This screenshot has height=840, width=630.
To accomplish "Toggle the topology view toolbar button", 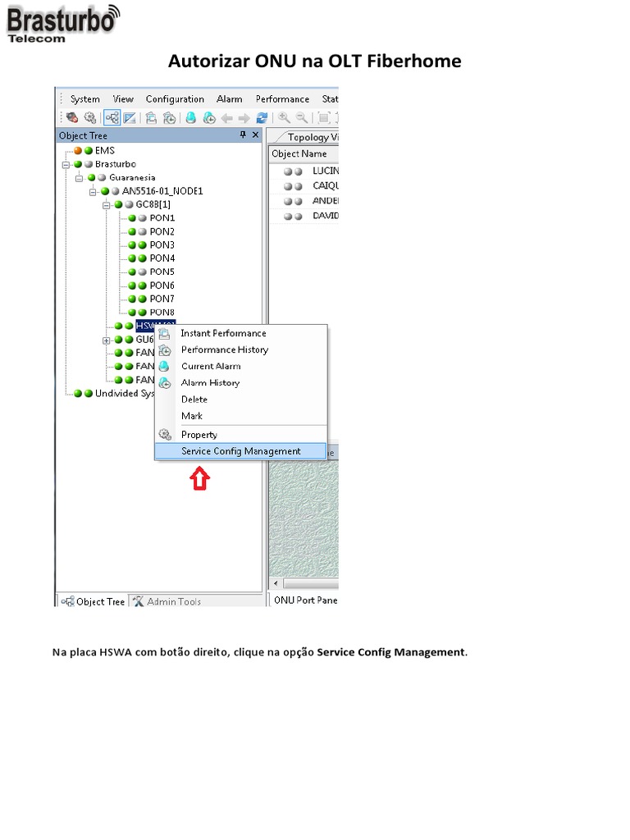I will click(130, 117).
